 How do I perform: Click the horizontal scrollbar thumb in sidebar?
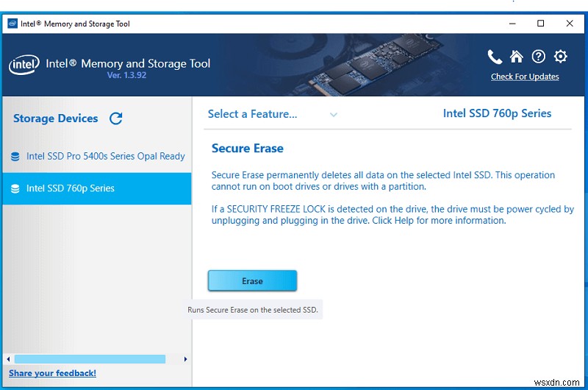pos(90,359)
